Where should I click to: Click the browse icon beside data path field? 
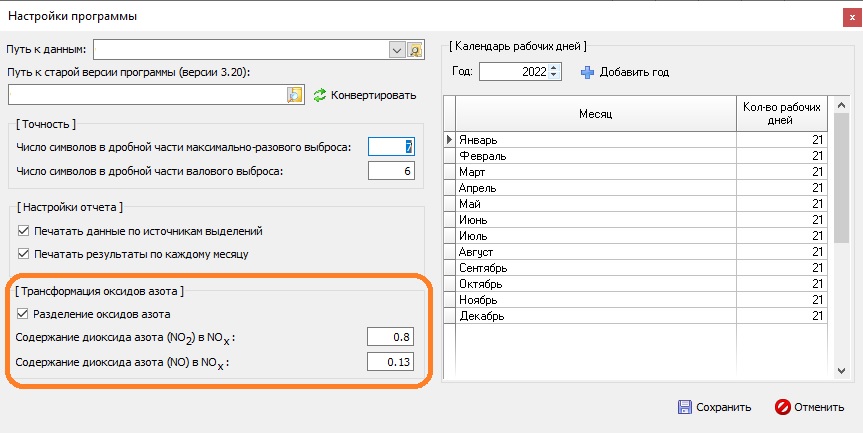pos(416,49)
